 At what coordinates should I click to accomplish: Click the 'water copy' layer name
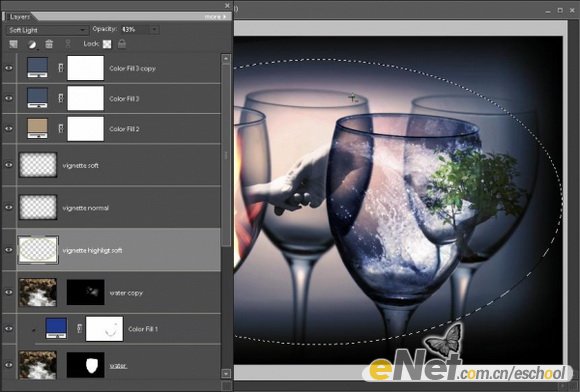pyautogui.click(x=126, y=293)
